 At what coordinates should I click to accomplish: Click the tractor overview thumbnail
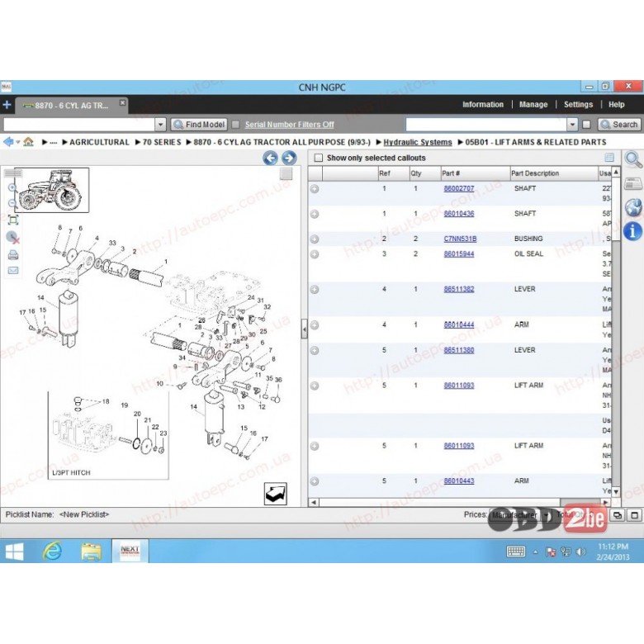tap(52, 190)
